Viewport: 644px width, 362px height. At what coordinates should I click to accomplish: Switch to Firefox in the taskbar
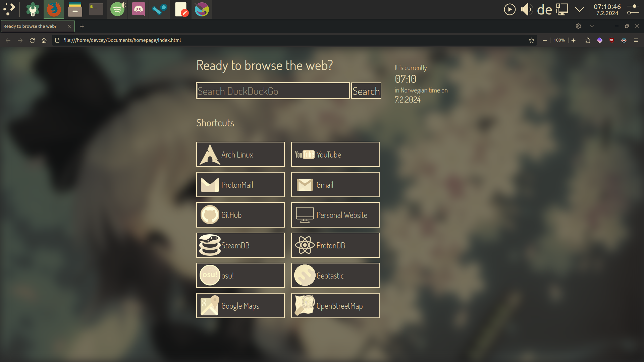[54, 9]
